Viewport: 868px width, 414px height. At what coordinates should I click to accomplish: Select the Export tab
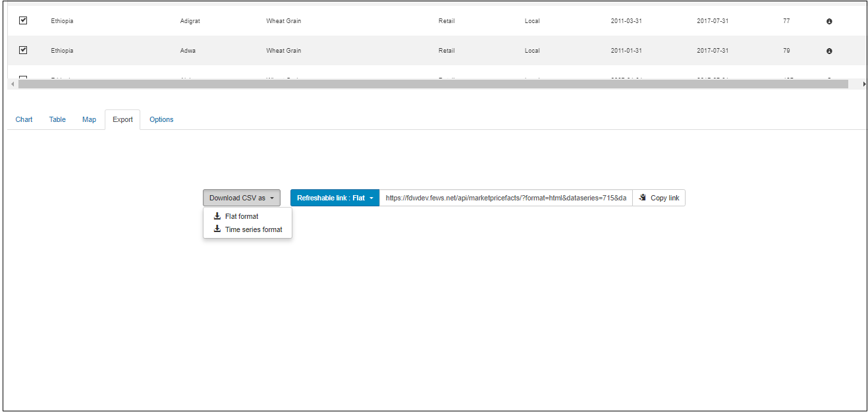click(x=122, y=119)
